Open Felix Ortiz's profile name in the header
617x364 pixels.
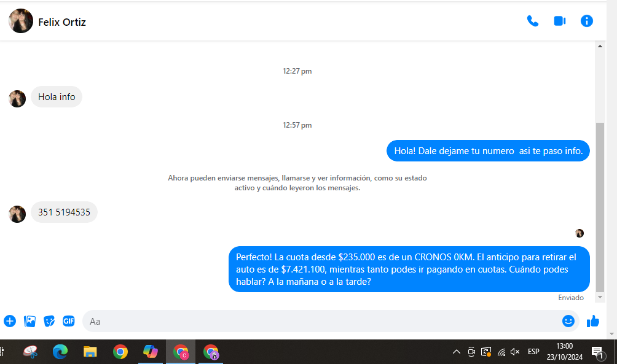[62, 22]
